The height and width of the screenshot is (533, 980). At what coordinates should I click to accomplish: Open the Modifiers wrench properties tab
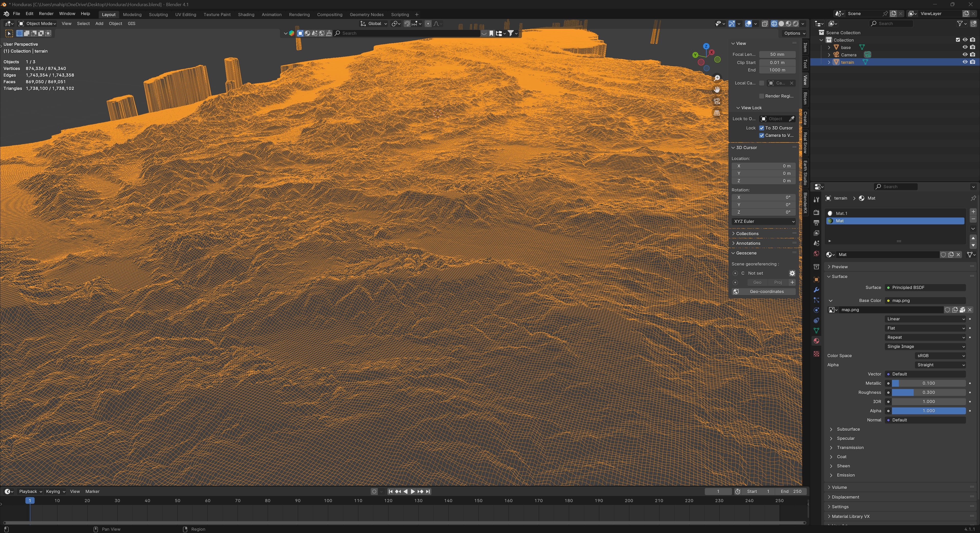click(x=816, y=290)
